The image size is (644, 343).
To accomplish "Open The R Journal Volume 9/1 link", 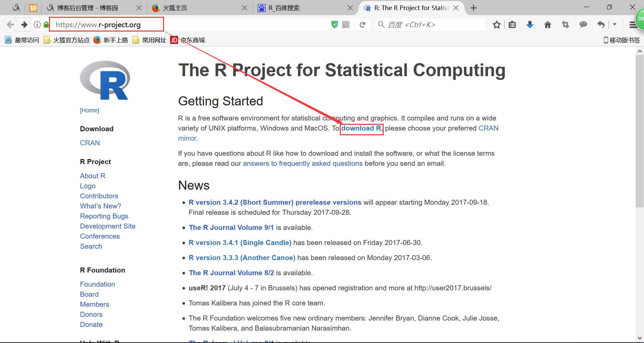I will coord(231,228).
